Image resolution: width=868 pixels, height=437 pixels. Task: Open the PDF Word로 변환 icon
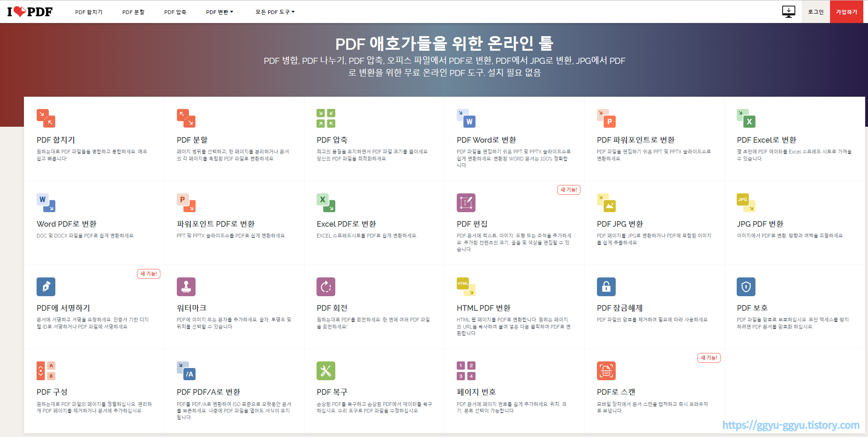pyautogui.click(x=466, y=118)
